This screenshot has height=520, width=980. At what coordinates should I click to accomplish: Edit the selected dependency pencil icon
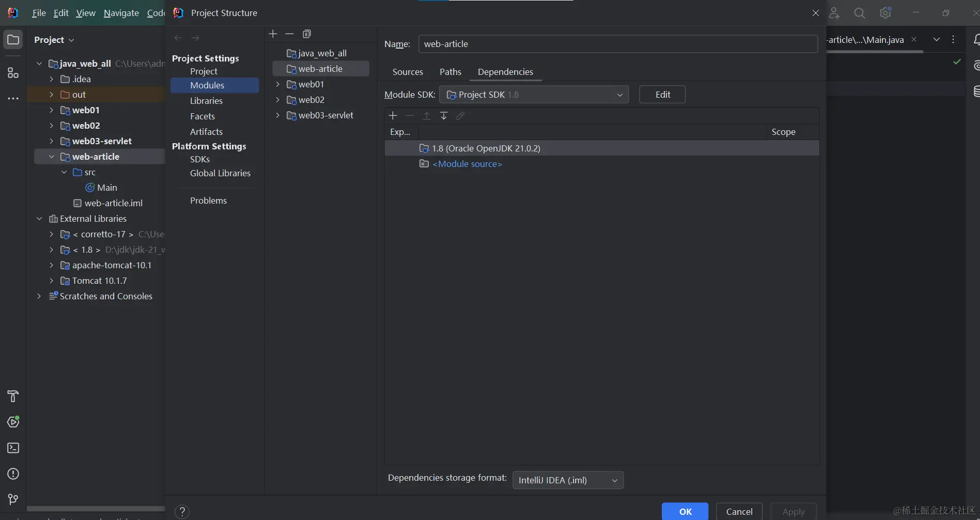pos(460,116)
